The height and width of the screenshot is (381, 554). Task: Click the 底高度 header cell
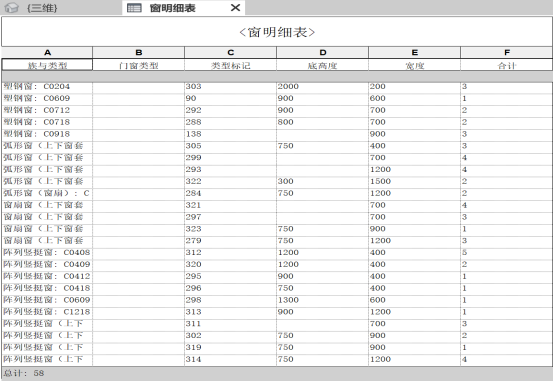323,65
